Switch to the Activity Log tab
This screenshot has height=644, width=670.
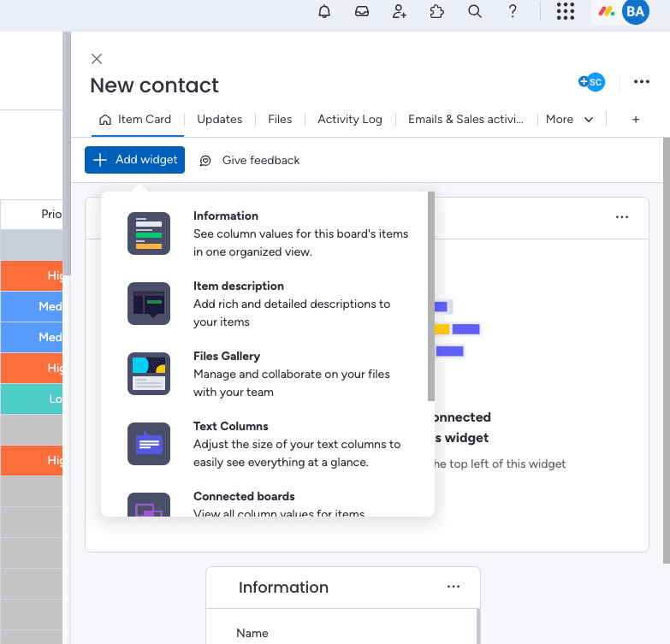click(349, 120)
